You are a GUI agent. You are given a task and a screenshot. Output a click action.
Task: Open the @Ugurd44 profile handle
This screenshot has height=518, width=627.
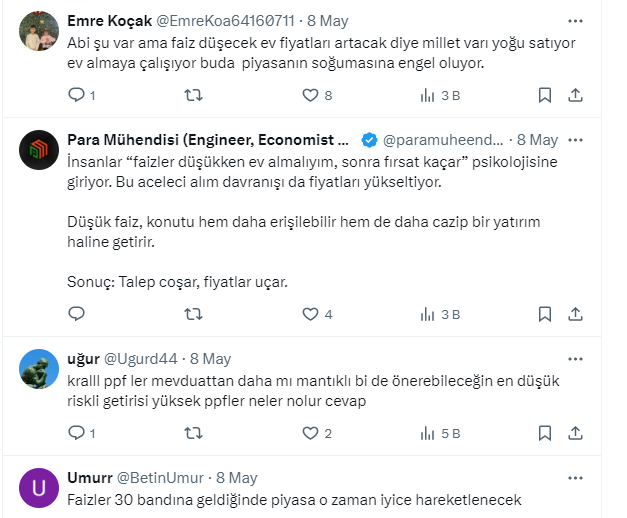144,358
